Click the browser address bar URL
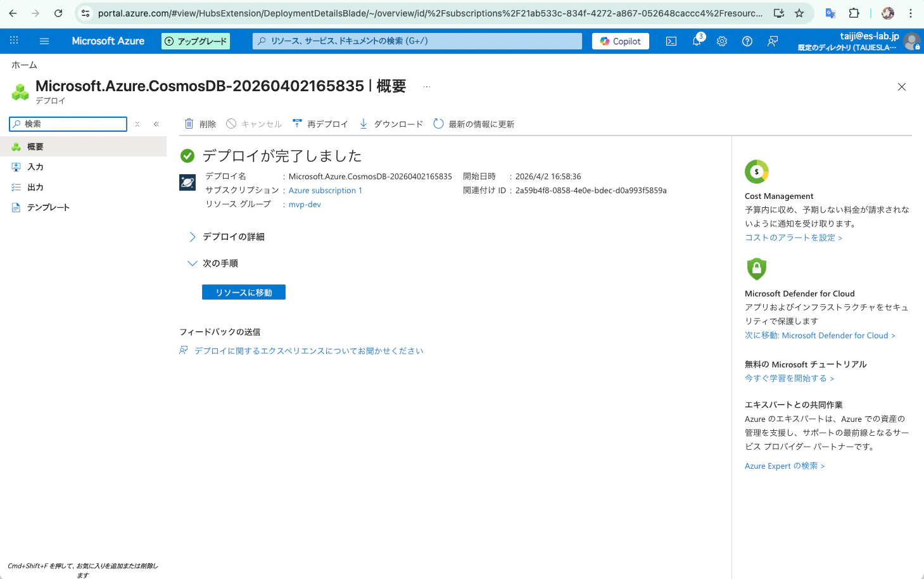 [x=430, y=13]
